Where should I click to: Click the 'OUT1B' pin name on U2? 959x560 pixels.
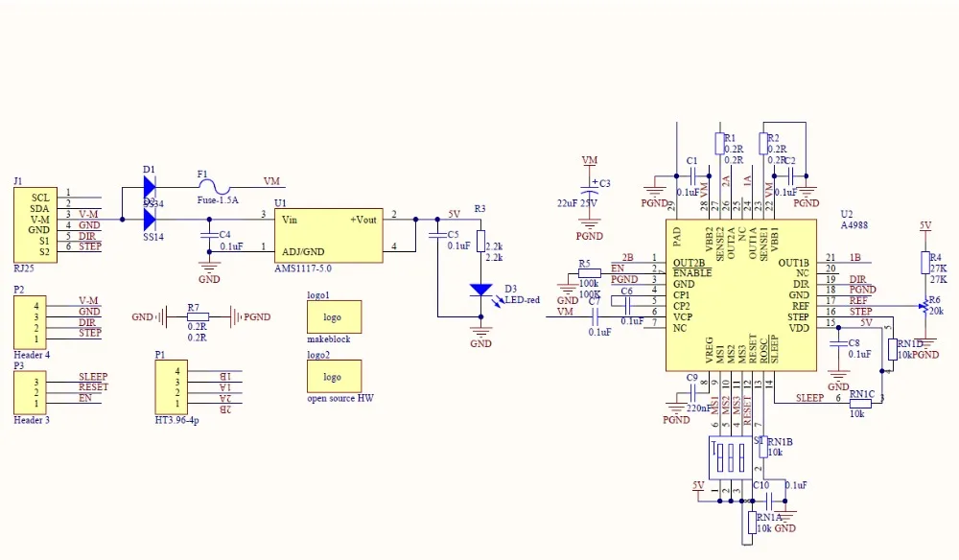pos(793,263)
